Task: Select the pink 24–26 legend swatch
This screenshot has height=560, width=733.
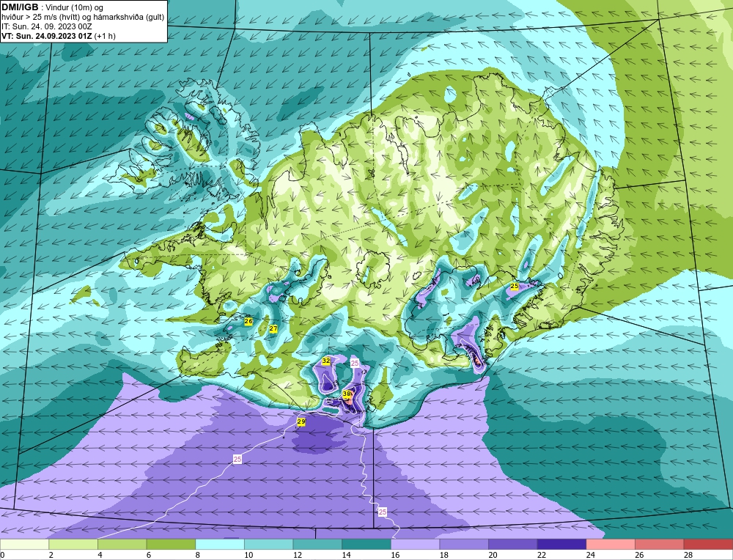Action: (x=611, y=545)
